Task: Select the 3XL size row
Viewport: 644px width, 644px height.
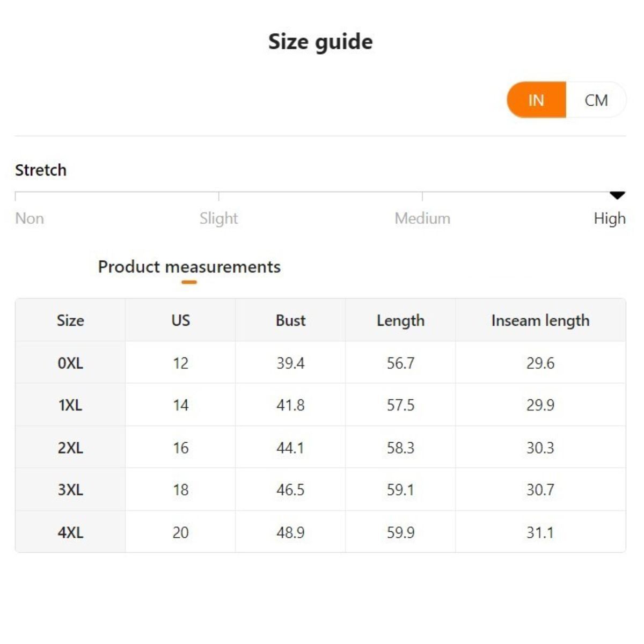Action: pyautogui.click(x=70, y=489)
